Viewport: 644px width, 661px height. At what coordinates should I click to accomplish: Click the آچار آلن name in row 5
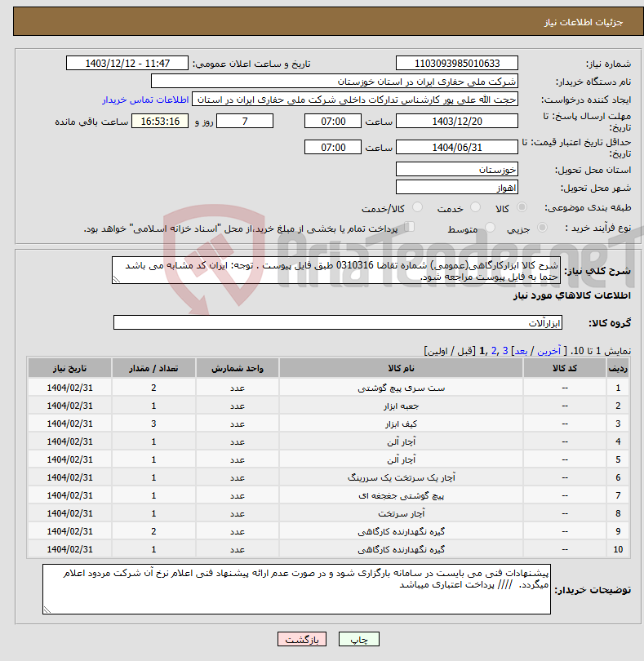401,459
